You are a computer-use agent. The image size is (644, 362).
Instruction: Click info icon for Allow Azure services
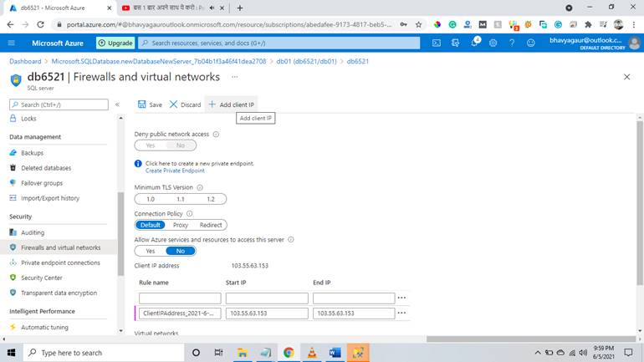(x=291, y=239)
